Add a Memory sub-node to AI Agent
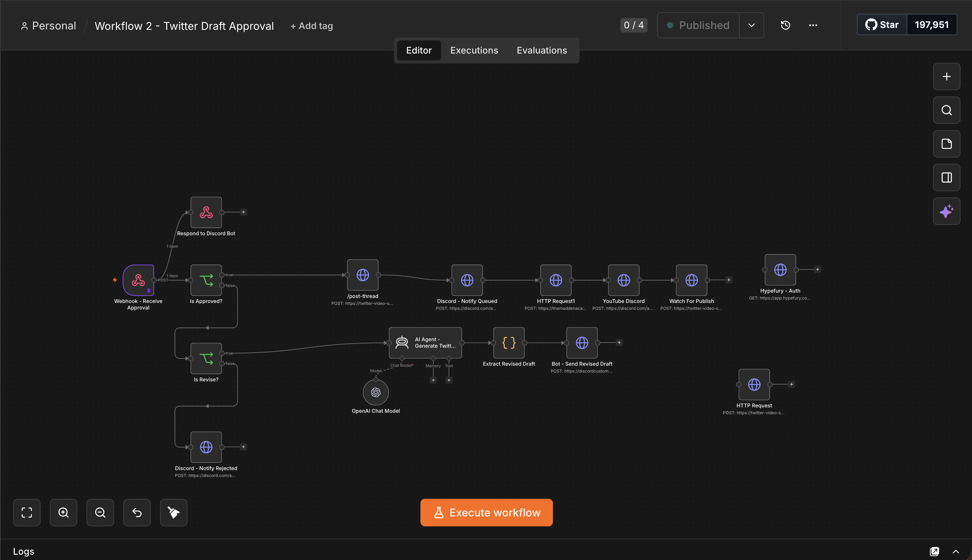Image resolution: width=972 pixels, height=560 pixels. tap(433, 380)
